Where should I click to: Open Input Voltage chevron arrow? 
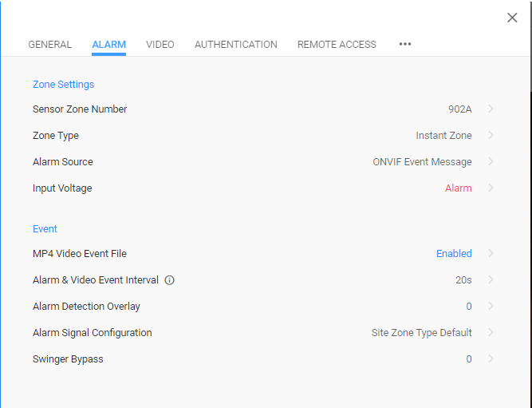[491, 188]
